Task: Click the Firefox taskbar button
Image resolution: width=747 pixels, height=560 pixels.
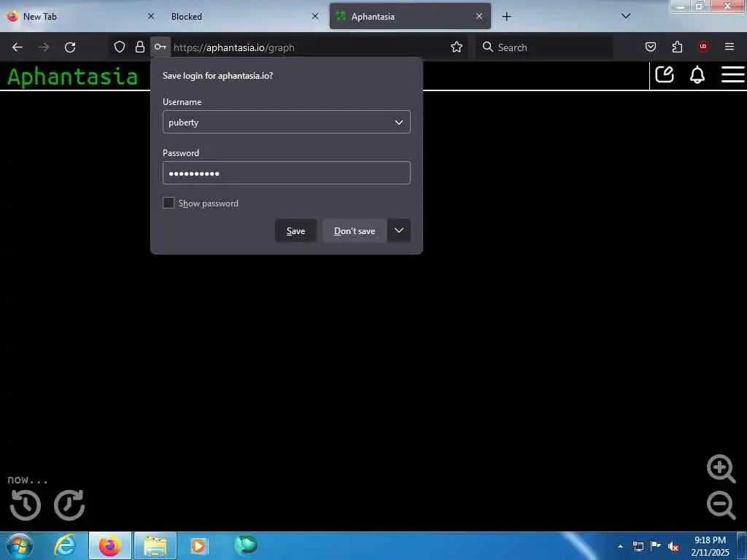Action: point(110,546)
